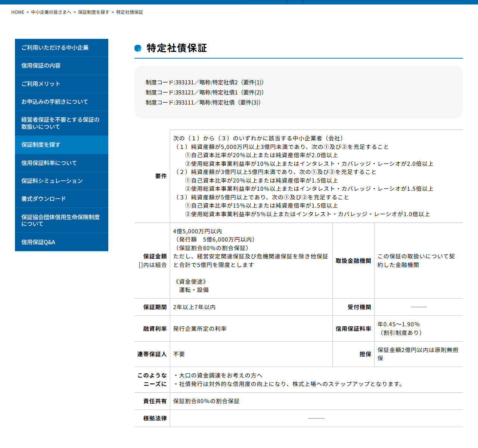478x448 pixels.
Task: Open ご利用いただける中小企業 sidebar item
Action: point(62,48)
